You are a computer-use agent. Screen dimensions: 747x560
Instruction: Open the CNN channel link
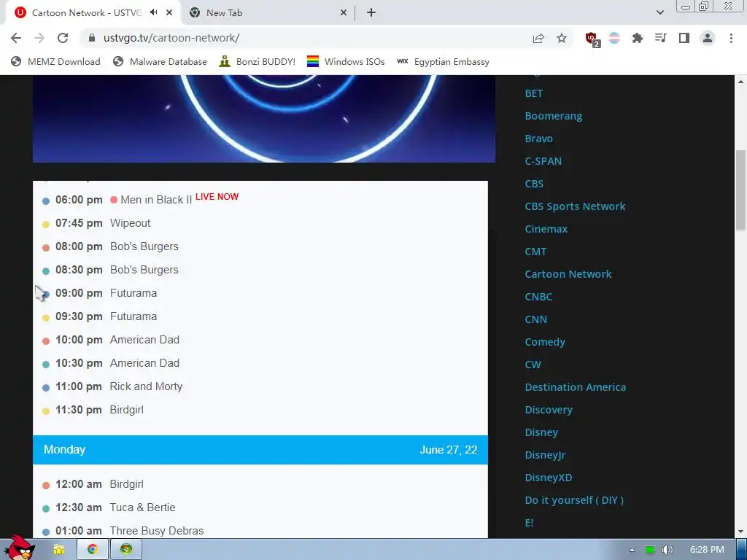pyautogui.click(x=535, y=319)
